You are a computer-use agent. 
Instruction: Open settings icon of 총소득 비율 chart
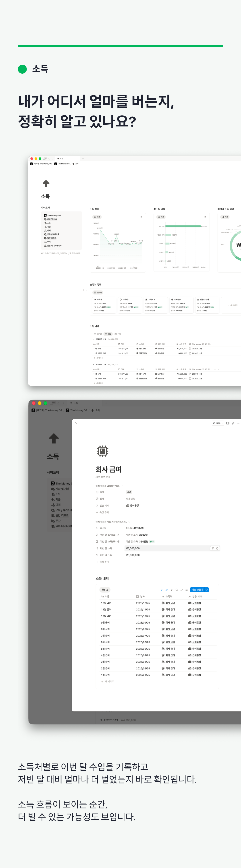click(x=205, y=217)
